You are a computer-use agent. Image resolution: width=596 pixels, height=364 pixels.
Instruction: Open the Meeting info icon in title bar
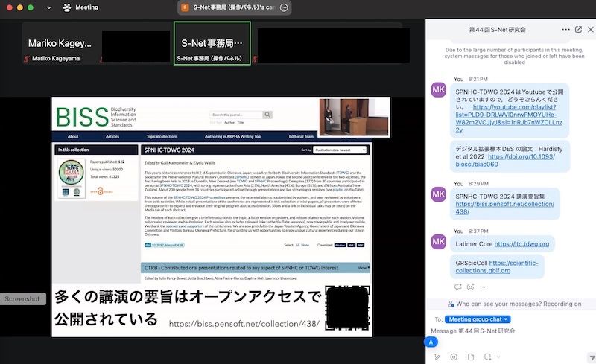pyautogui.click(x=67, y=7)
